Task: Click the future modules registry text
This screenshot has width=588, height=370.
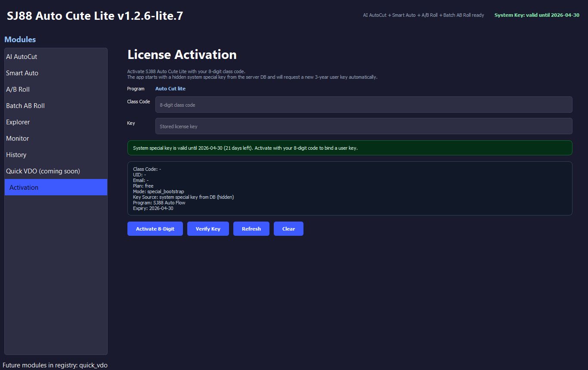Action: coord(56,365)
